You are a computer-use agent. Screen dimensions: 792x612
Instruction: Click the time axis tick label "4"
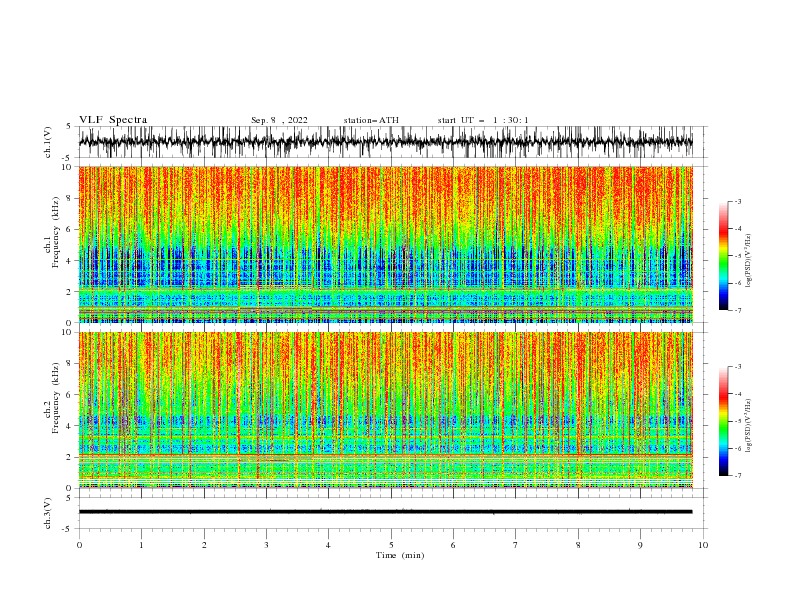(x=328, y=545)
